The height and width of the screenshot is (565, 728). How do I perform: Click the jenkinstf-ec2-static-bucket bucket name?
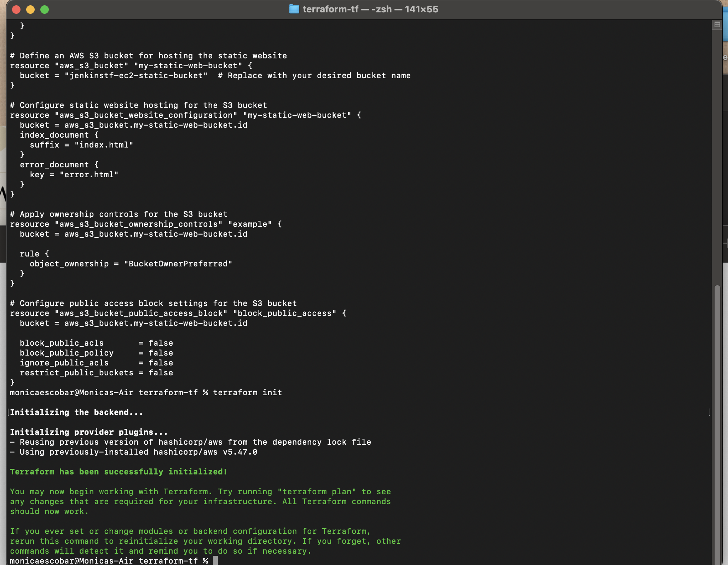click(136, 75)
